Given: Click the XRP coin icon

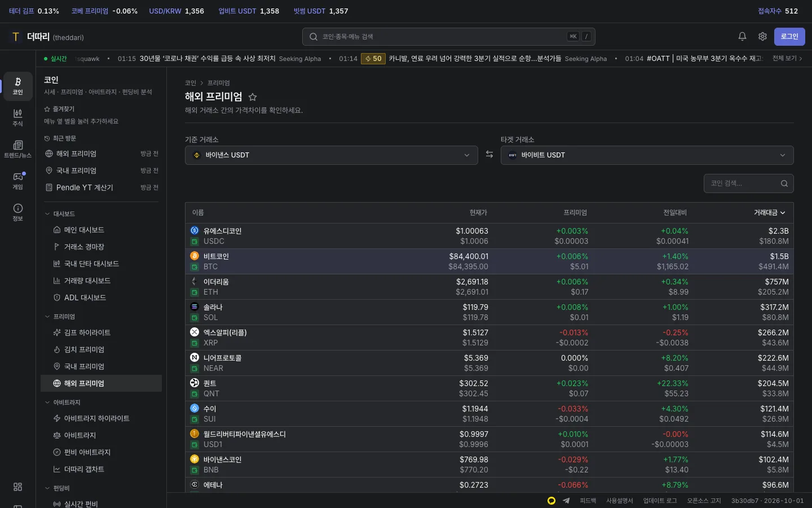Looking at the screenshot, I should click(x=195, y=332).
